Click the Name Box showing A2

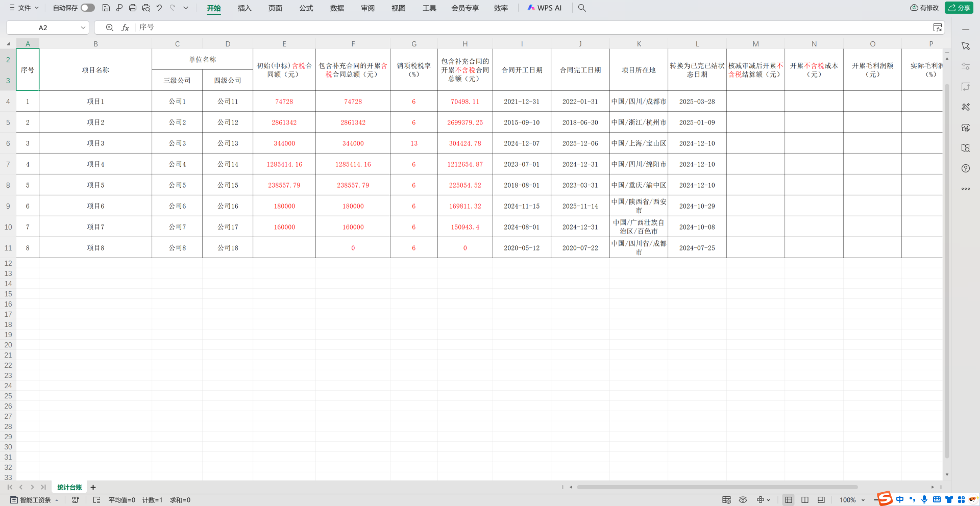[x=43, y=28]
